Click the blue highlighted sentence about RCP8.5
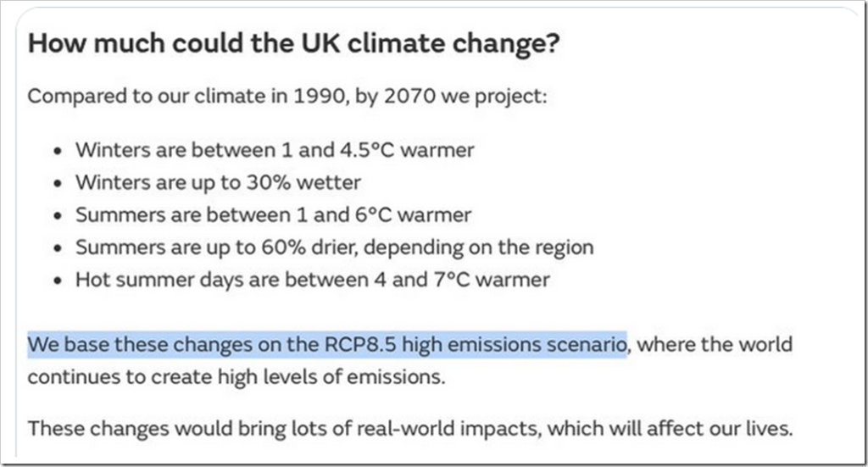This screenshot has width=868, height=467. [326, 345]
